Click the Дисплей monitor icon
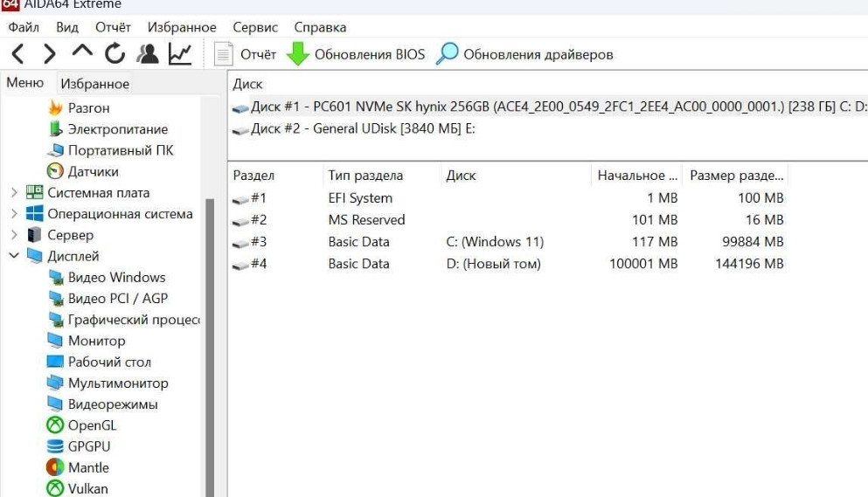The image size is (868, 497). [34, 256]
